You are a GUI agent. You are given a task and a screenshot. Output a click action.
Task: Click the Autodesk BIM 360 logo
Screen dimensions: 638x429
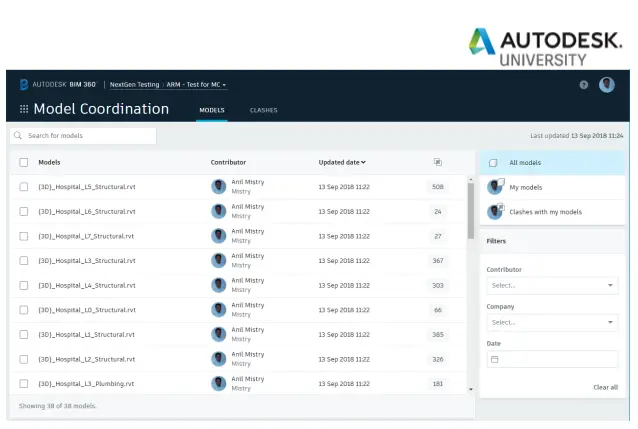tap(24, 85)
